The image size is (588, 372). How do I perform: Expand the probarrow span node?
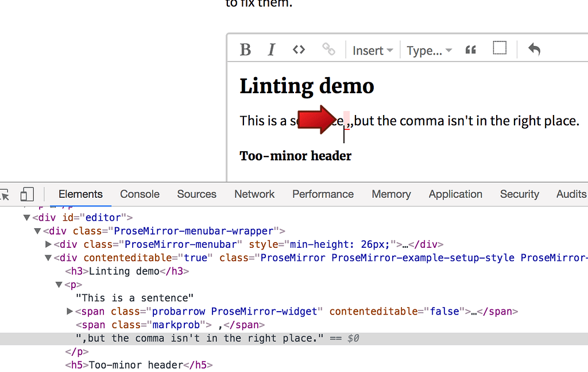[x=70, y=312]
